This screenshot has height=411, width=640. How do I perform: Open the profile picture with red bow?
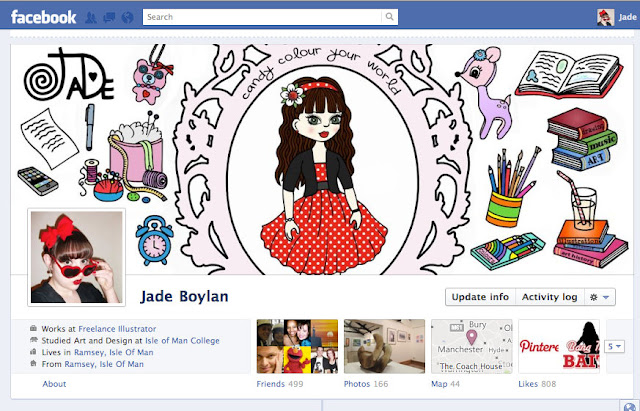[x=76, y=257]
